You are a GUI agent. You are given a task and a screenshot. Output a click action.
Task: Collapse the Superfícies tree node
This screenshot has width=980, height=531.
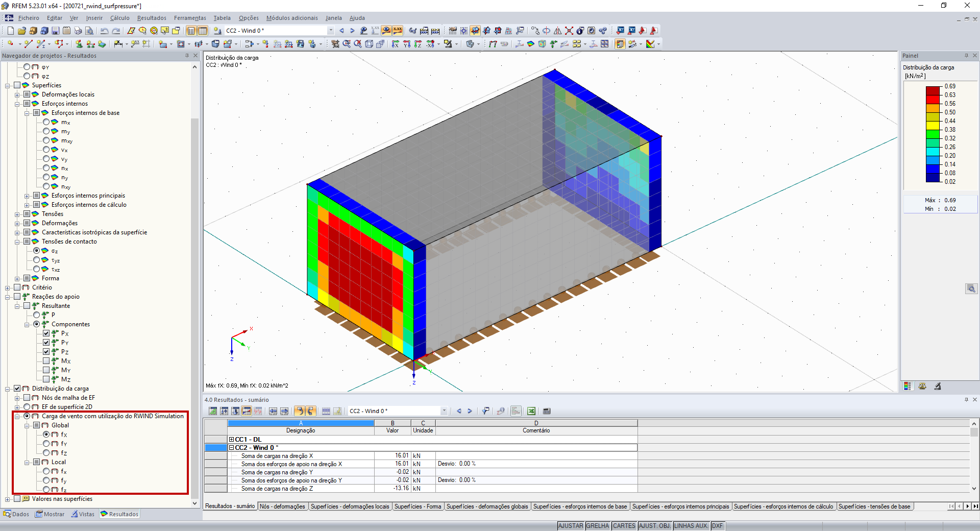(7, 85)
